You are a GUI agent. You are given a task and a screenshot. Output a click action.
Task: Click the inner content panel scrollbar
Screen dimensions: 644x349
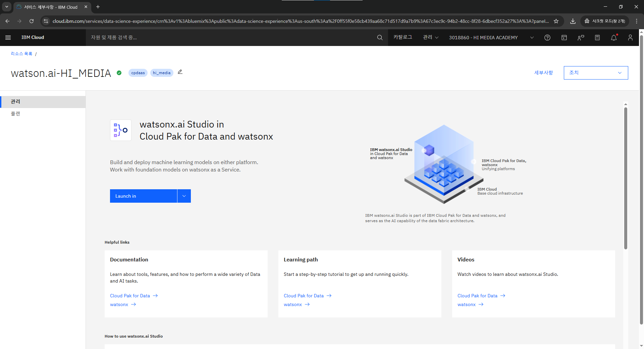[x=626, y=178]
